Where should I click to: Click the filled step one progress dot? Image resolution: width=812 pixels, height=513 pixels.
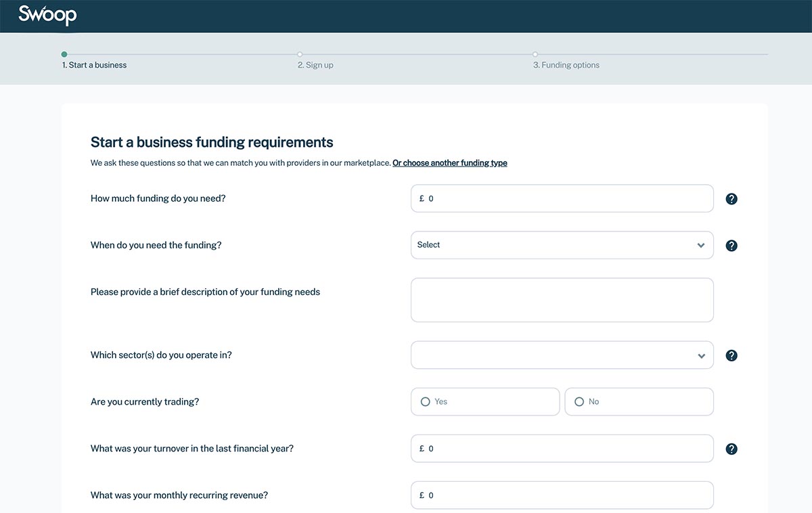[x=64, y=53]
